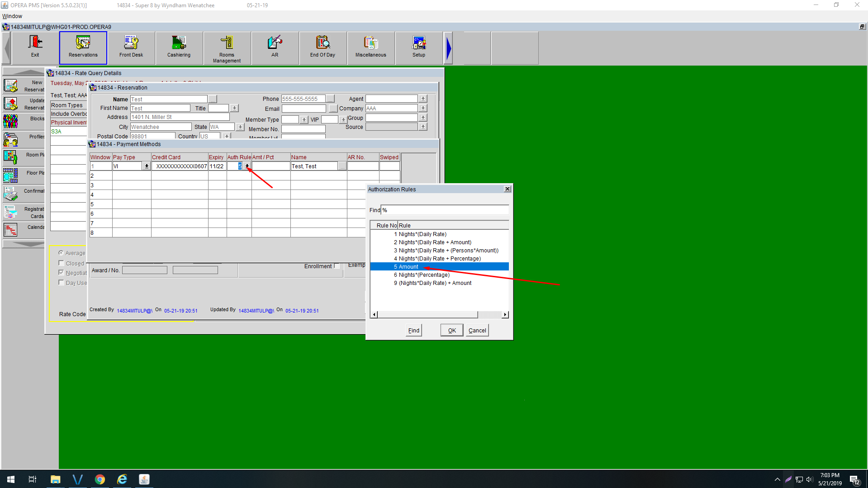Toggle the Negotiated checkbox
868x488 pixels.
click(x=61, y=273)
